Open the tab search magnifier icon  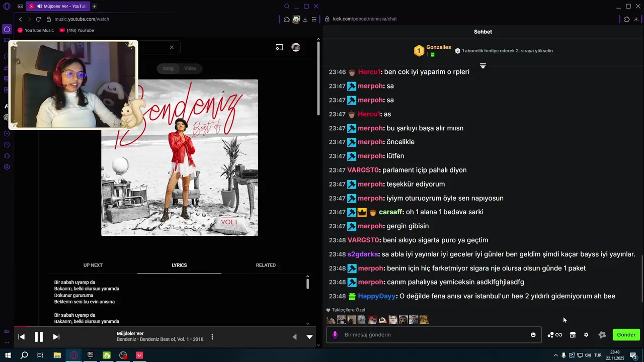click(287, 7)
